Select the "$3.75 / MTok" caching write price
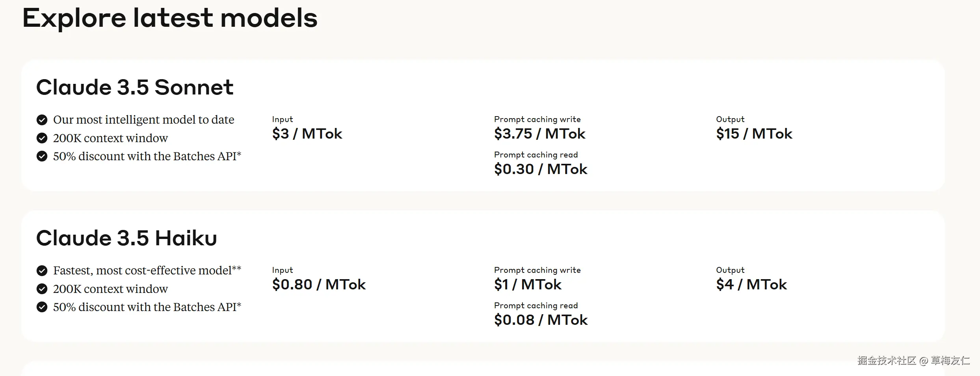The height and width of the screenshot is (376, 980). coord(539,134)
